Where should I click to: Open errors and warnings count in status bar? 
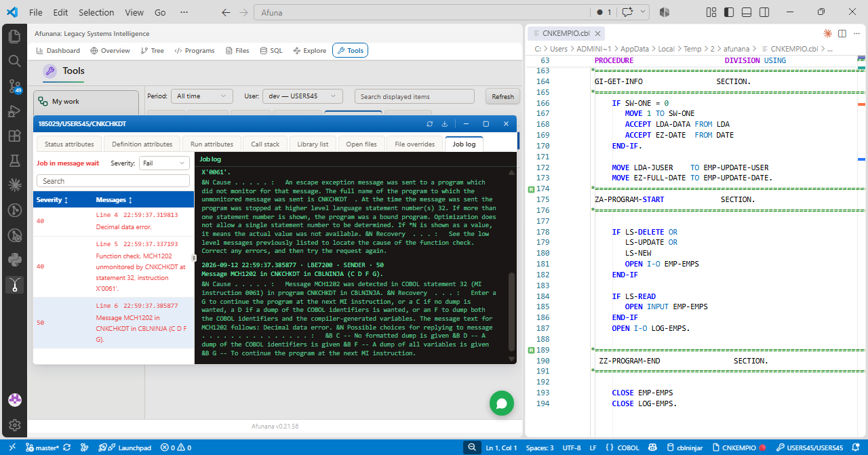click(x=176, y=448)
